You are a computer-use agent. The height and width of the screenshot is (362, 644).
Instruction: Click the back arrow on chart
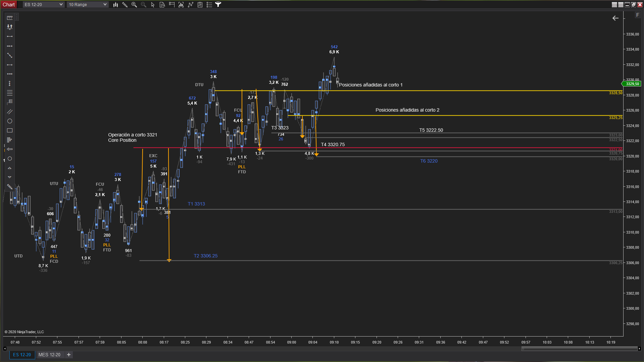(615, 18)
